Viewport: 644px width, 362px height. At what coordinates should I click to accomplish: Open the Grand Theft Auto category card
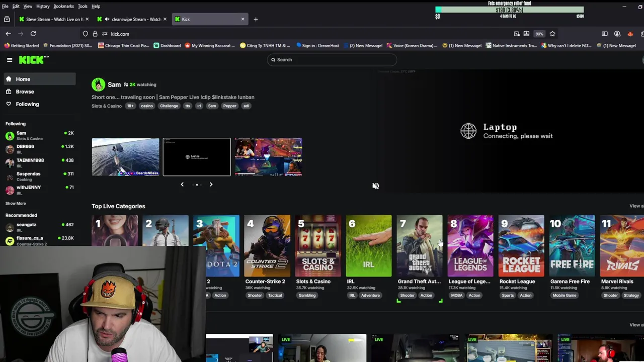tap(420, 246)
